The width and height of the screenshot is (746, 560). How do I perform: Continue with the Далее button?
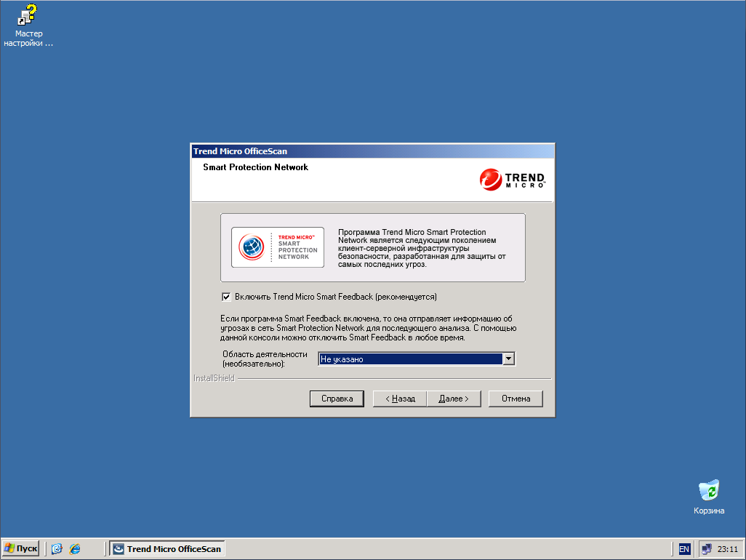(454, 399)
